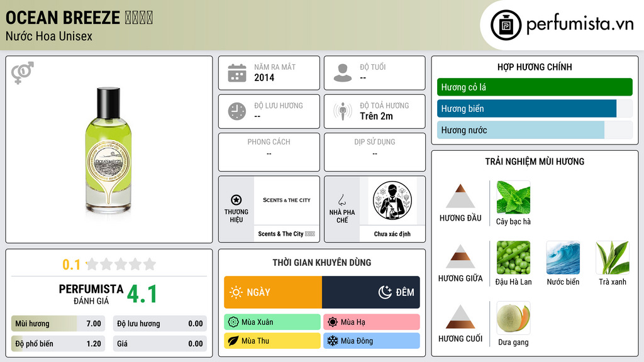This screenshot has height=362, width=644.
Task: Select the Mùa Xuân season tag
Action: click(x=272, y=322)
